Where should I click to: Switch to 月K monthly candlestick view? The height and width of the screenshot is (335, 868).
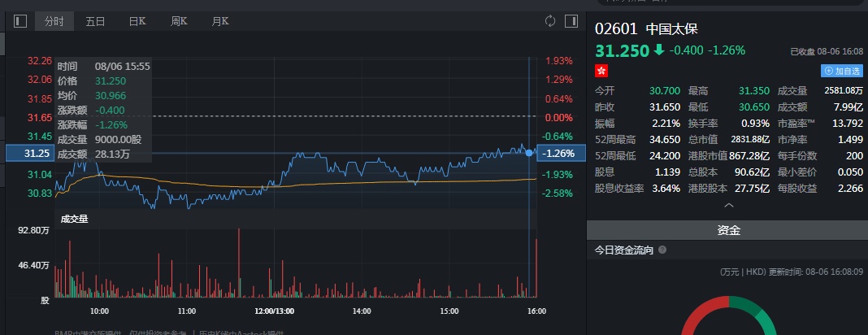220,21
